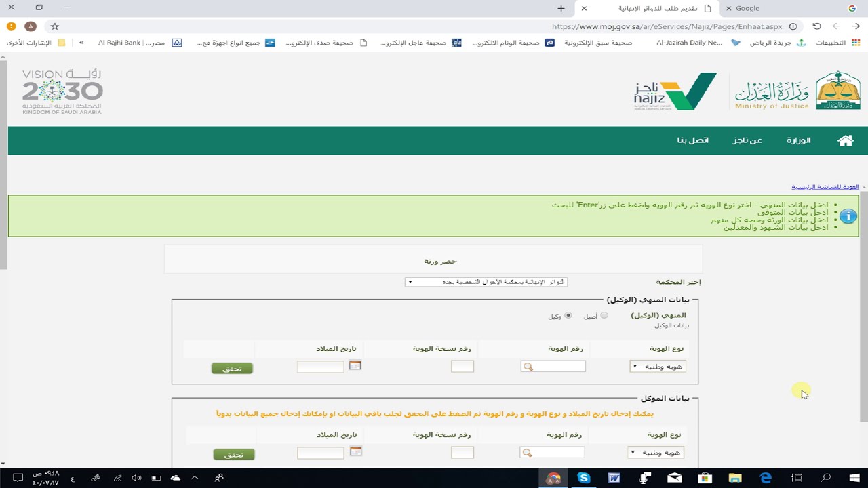Expand the bookmarks overflow chevron
This screenshot has width=868, height=488.
point(81,43)
